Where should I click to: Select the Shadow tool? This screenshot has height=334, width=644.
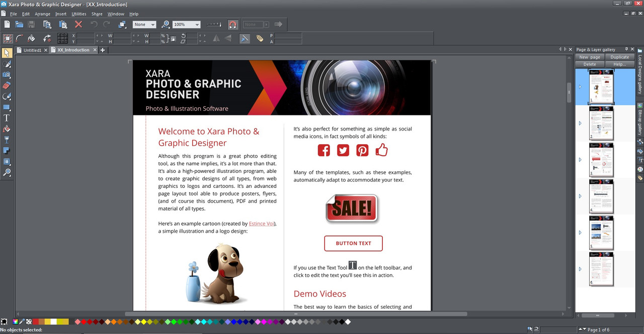click(7, 151)
